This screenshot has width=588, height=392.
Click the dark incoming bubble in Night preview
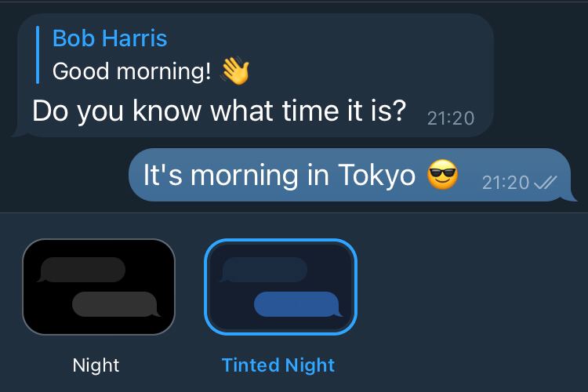coord(81,270)
